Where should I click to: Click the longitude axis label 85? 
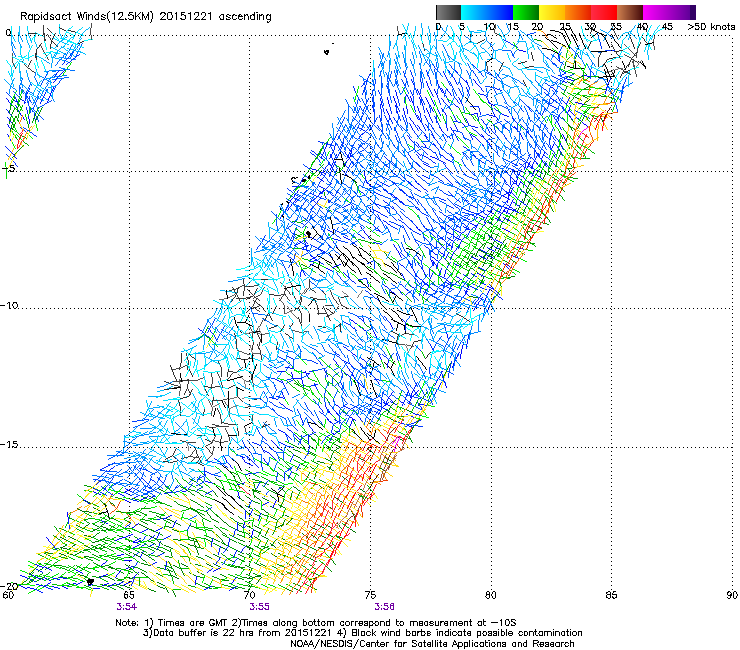tap(611, 595)
